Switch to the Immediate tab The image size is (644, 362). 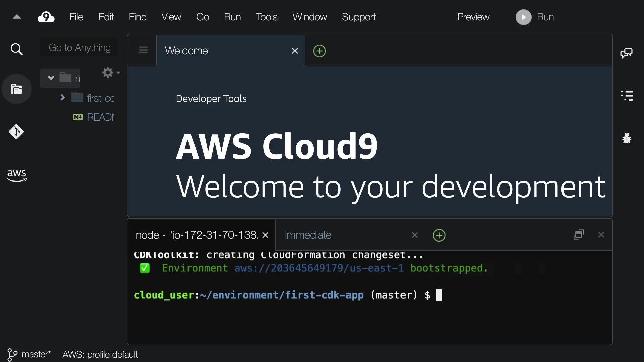point(308,235)
